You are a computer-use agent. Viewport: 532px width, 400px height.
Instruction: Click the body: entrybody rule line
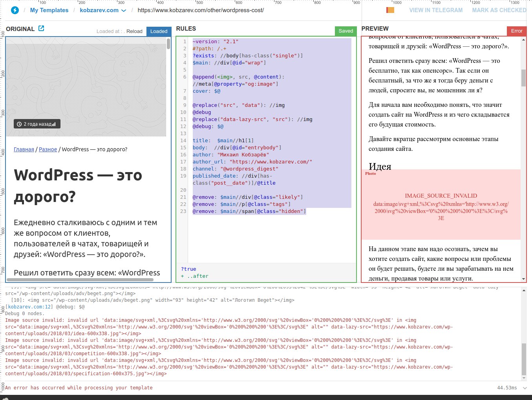point(237,148)
